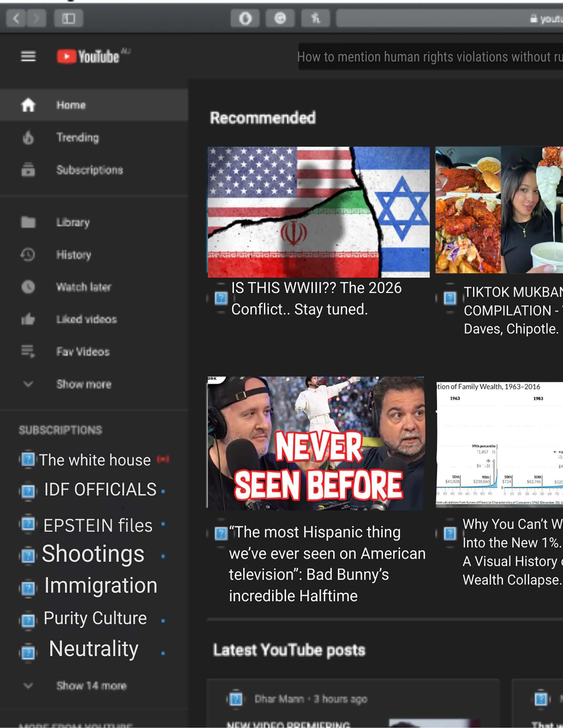The image size is (563, 728).
Task: Open the IS THIS WWIII video title
Action: 316,299
